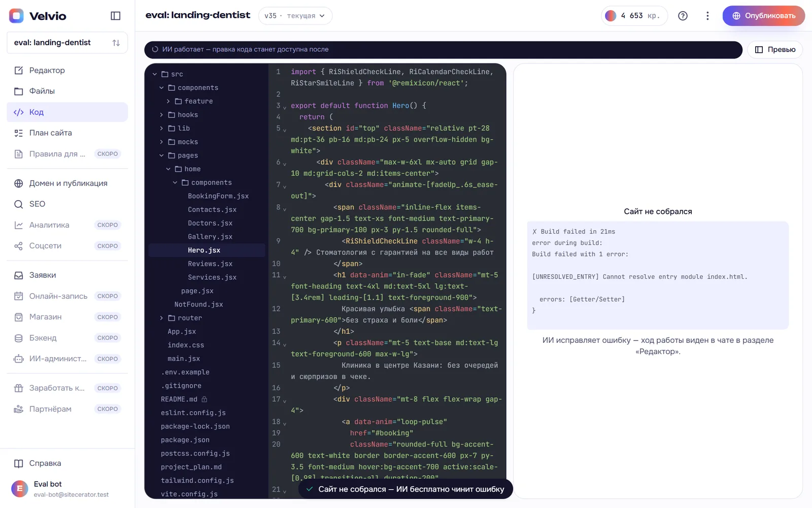
Task: Open BookingForm.jsx file
Action: click(218, 196)
